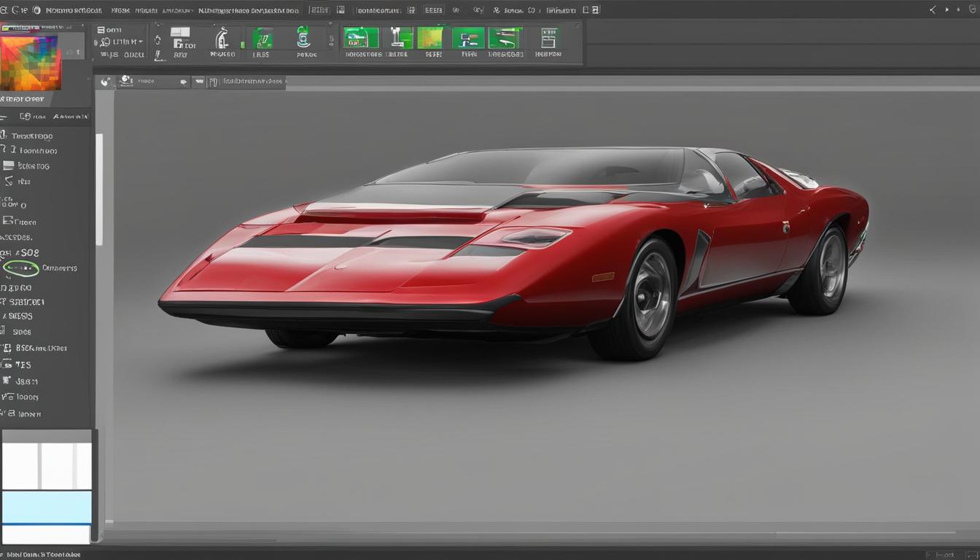Click the colorful gradient thumbnail in the top-left
Viewport: 980px width, 560px height.
coord(29,62)
